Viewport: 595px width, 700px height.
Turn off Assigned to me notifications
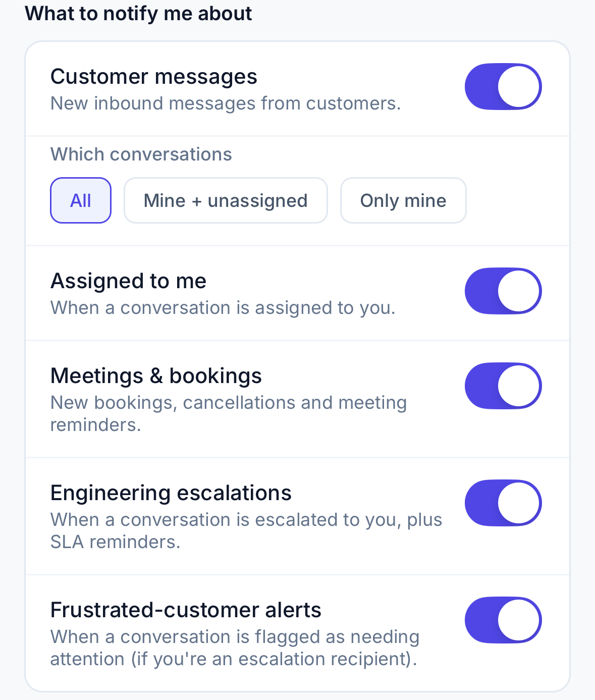pyautogui.click(x=503, y=291)
